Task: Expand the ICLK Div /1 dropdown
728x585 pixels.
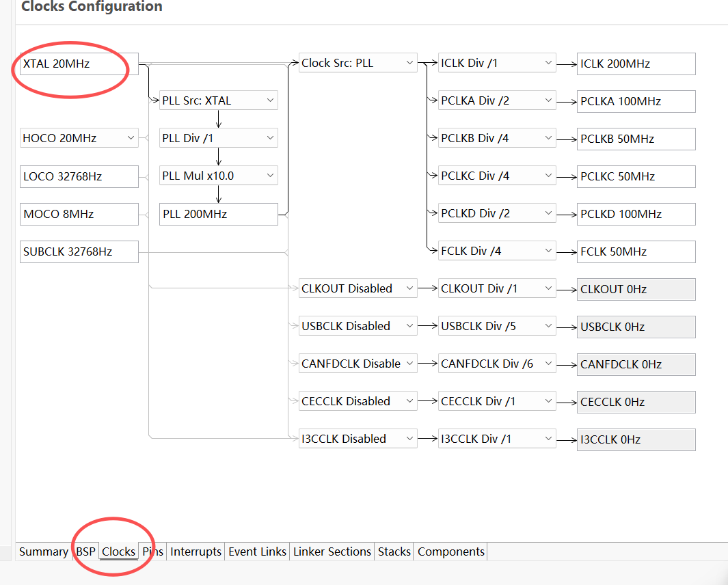Action: (x=497, y=63)
